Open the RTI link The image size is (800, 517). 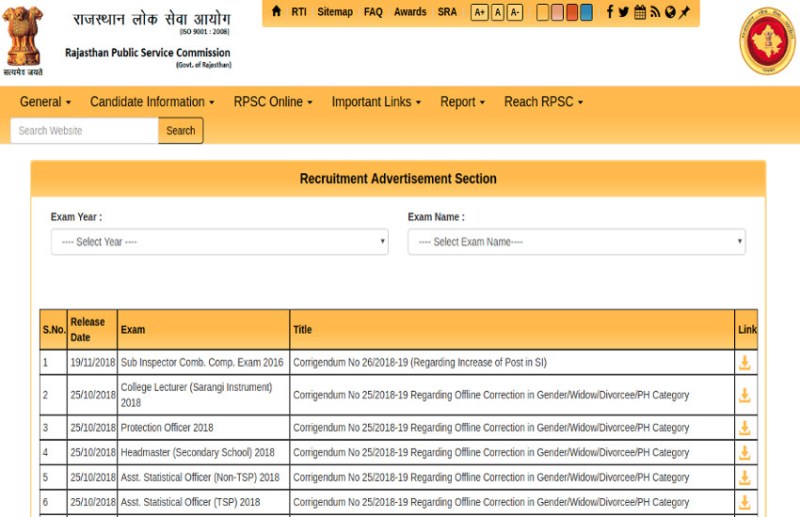[x=299, y=12]
